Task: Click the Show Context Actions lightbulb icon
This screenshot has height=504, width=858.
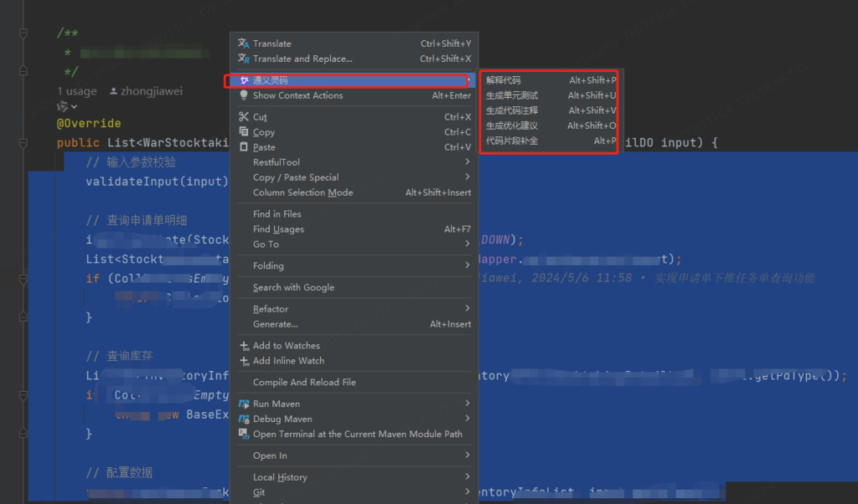Action: pos(243,95)
